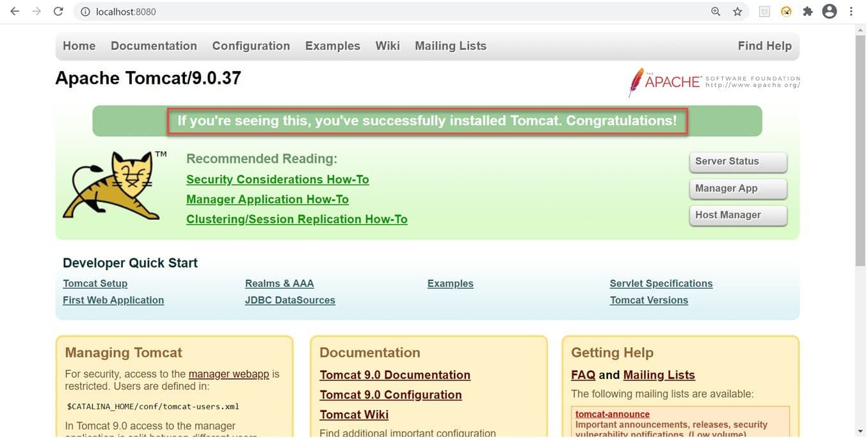
Task: Open the manager webapp link
Action: (229, 375)
